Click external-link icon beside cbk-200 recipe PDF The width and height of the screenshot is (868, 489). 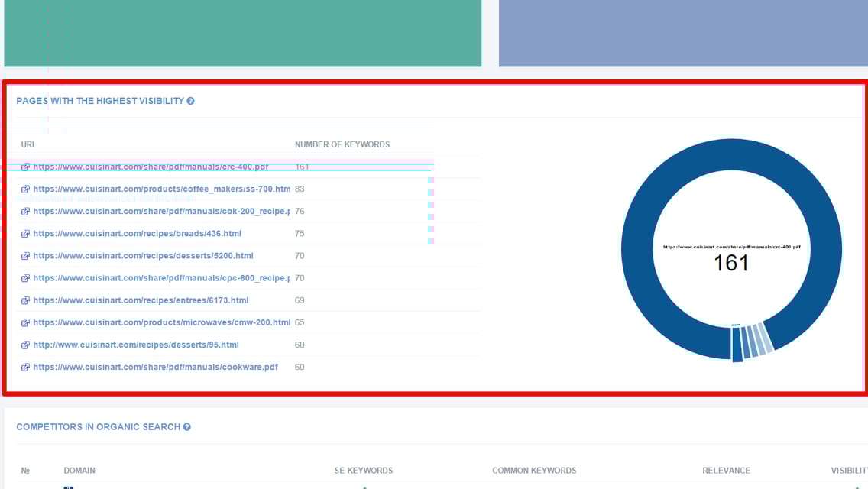(25, 211)
